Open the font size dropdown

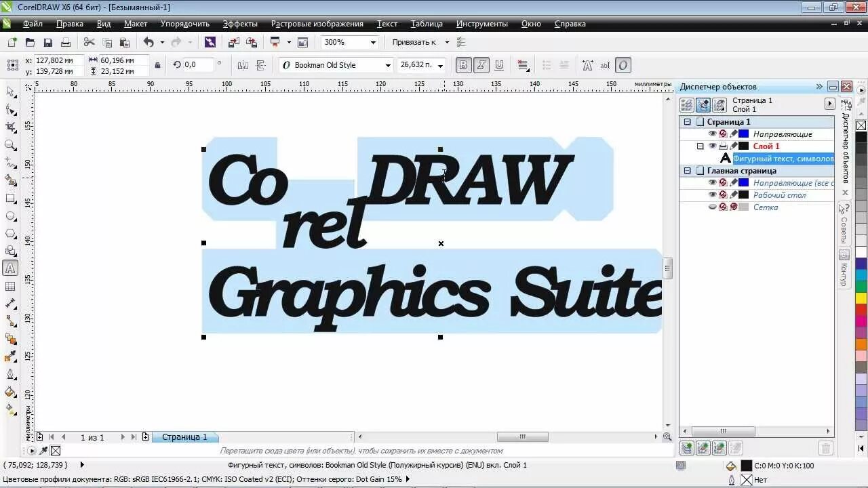440,65
